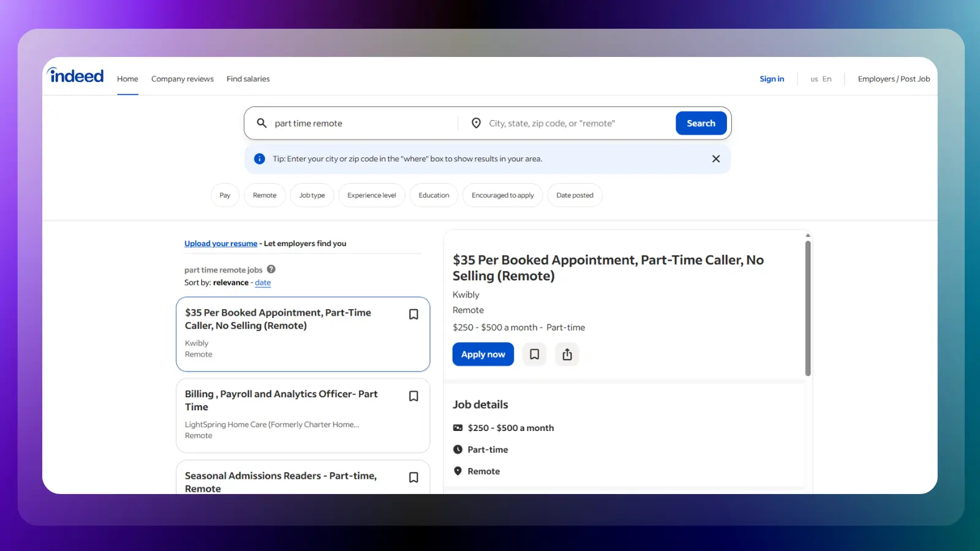Click the help icon beside part time remote jobs
Viewport: 980px width, 551px height.
pyautogui.click(x=271, y=269)
